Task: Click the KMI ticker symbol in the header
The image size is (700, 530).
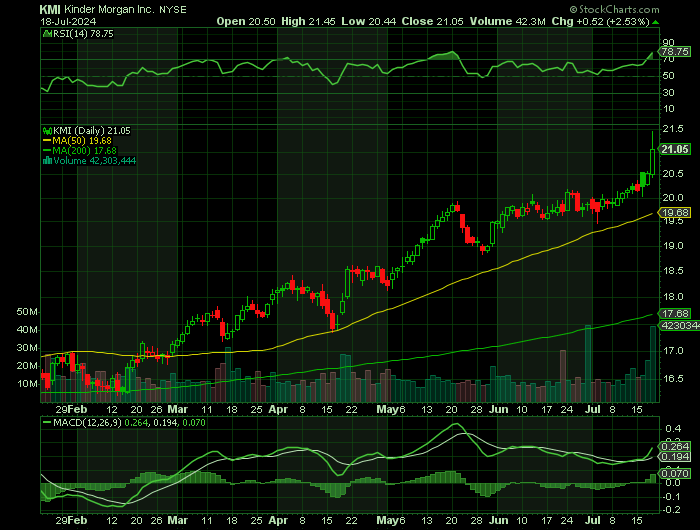Action: (x=50, y=9)
